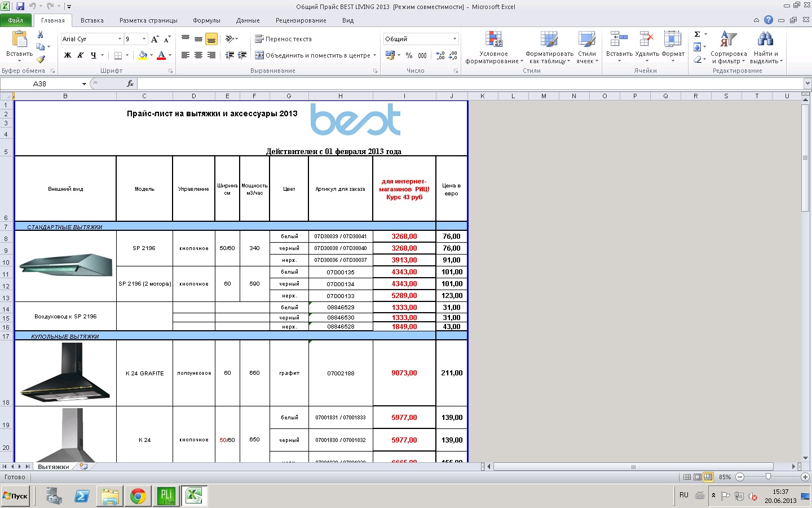Switch to the Вид tab
The image size is (812, 508).
click(348, 20)
